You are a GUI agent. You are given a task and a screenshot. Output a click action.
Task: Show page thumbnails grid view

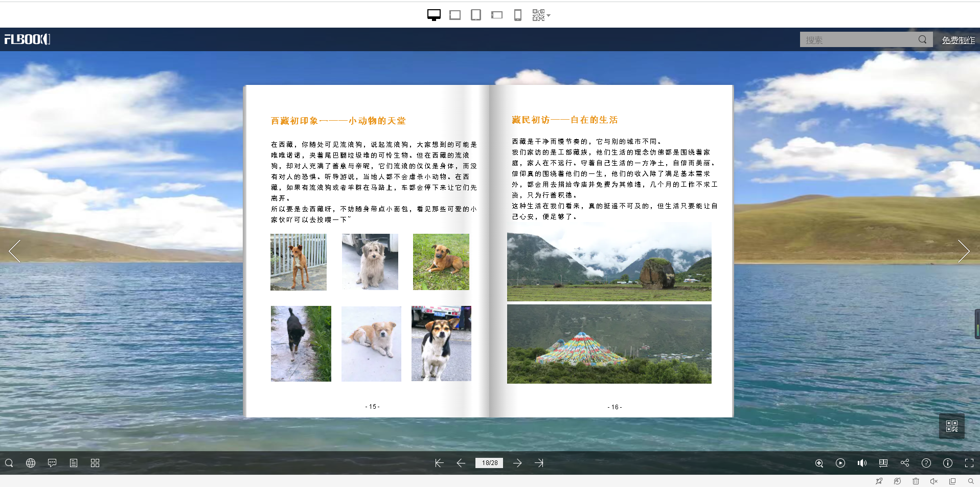pyautogui.click(x=95, y=463)
